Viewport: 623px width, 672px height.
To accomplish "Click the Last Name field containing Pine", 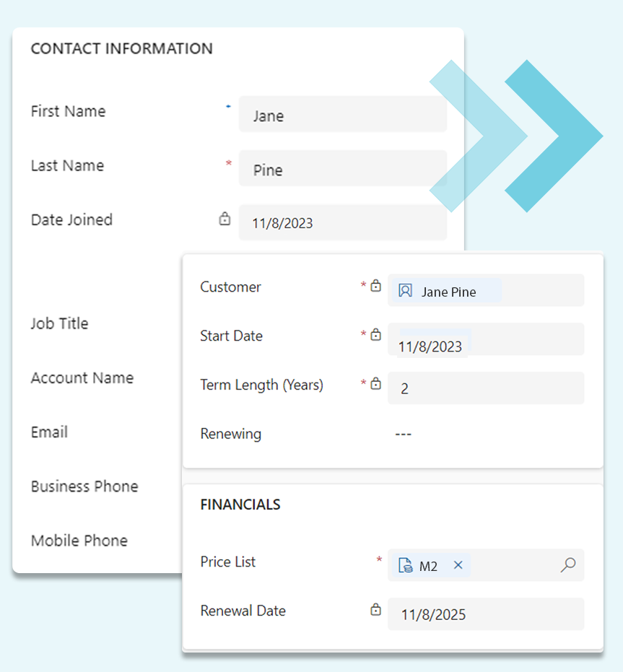I will (x=342, y=170).
